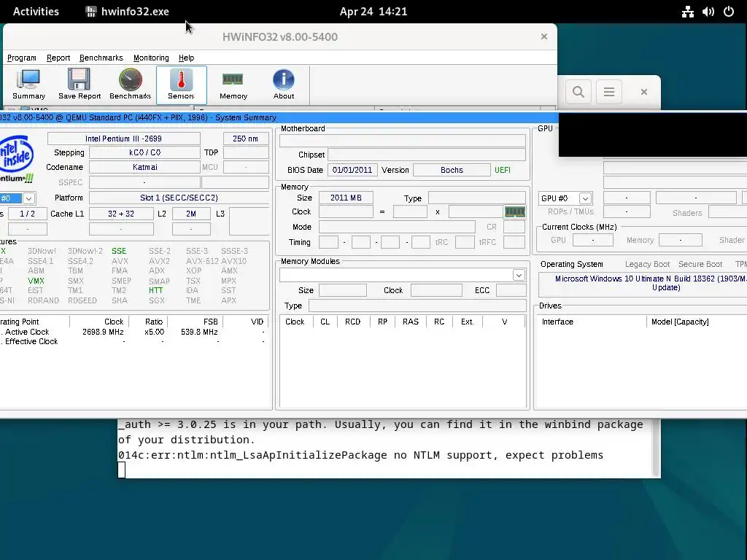
Task: Click the CL timing column header
Action: pyautogui.click(x=325, y=322)
